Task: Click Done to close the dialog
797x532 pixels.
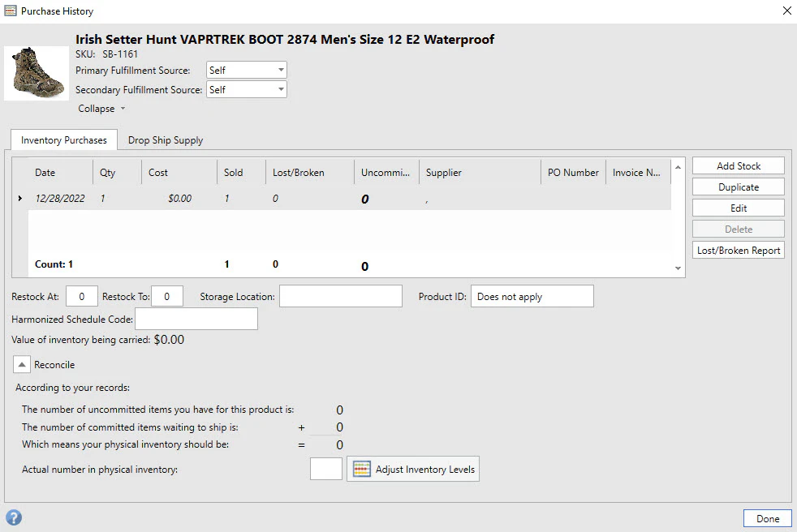Action: tap(767, 517)
